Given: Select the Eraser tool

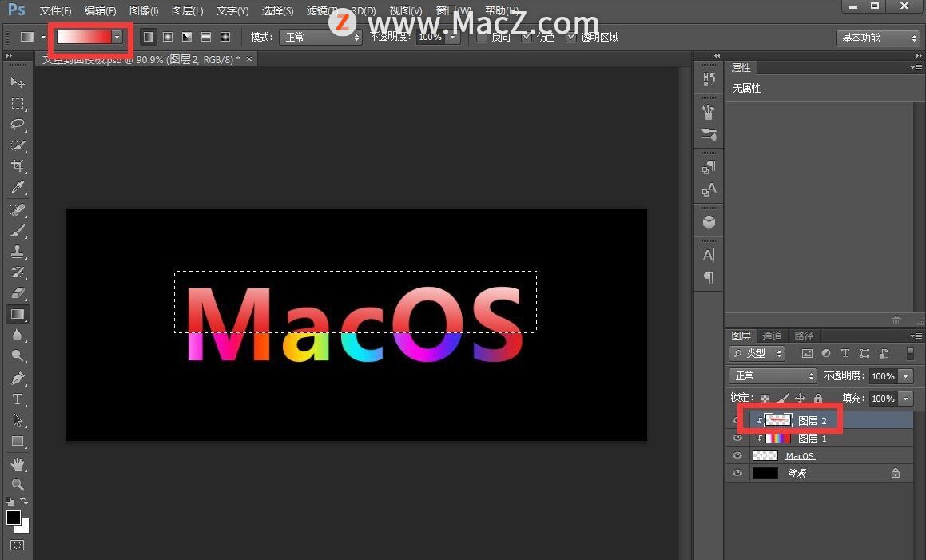Looking at the screenshot, I should tap(18, 293).
